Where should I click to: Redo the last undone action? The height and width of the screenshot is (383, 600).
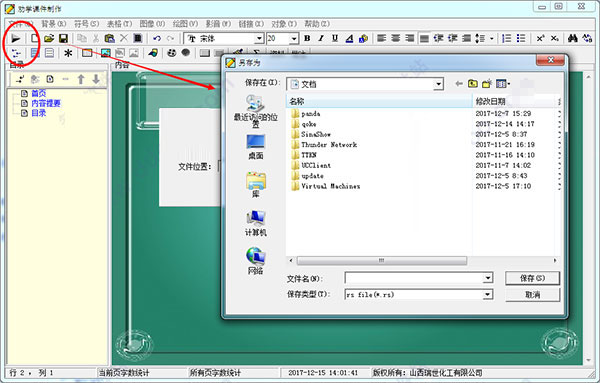click(170, 38)
